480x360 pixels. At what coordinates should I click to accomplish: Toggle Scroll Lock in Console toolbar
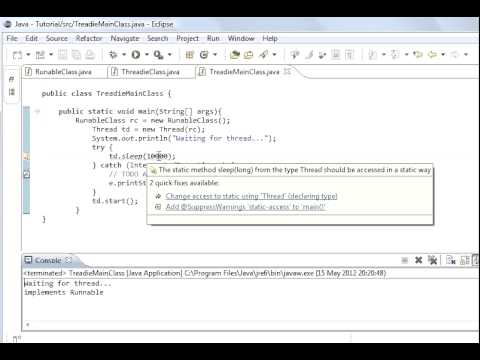coord(464,260)
